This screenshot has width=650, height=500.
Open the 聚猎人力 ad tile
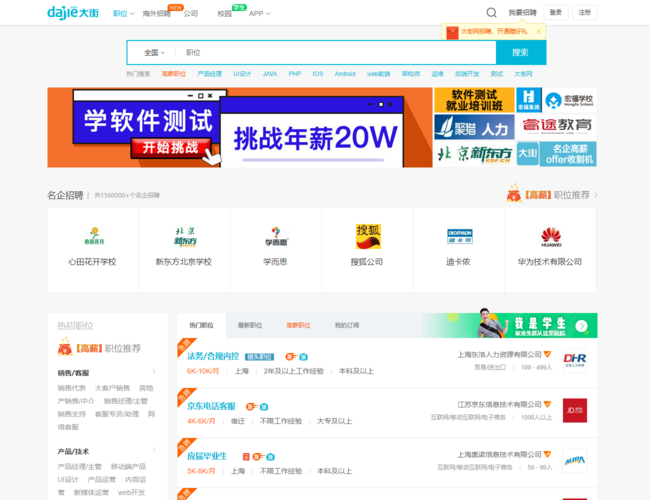pos(474,127)
